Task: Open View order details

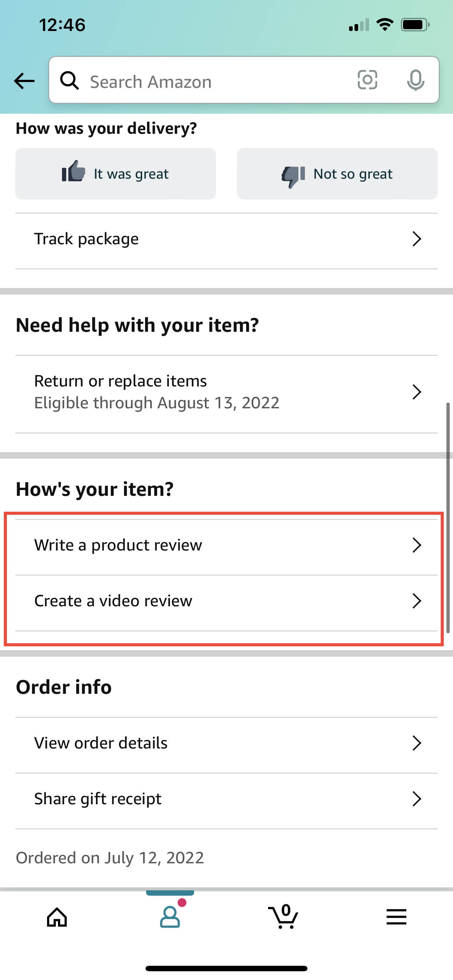Action: [226, 743]
